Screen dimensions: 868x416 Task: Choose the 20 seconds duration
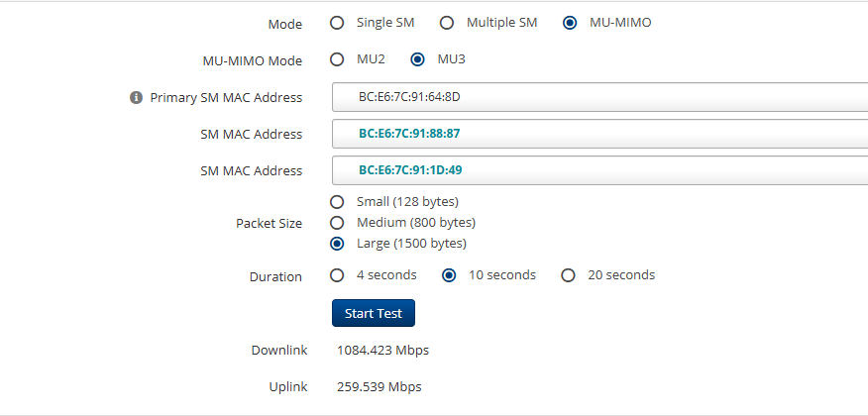tap(568, 275)
